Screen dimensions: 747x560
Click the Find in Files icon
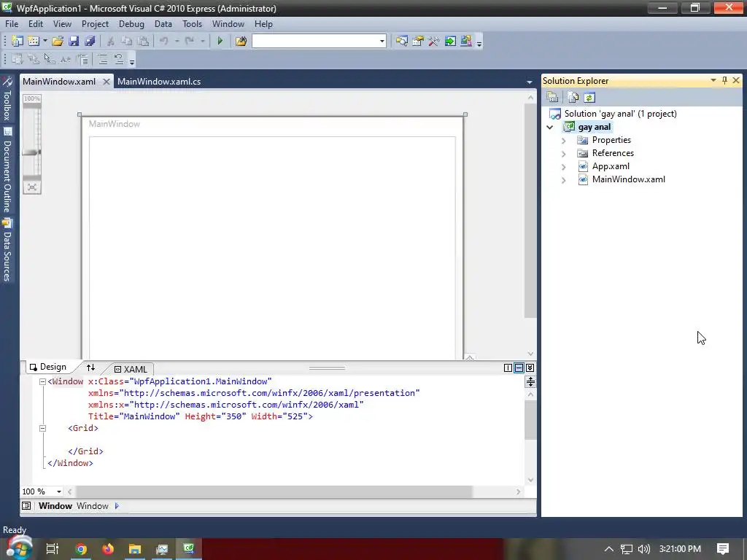point(241,41)
